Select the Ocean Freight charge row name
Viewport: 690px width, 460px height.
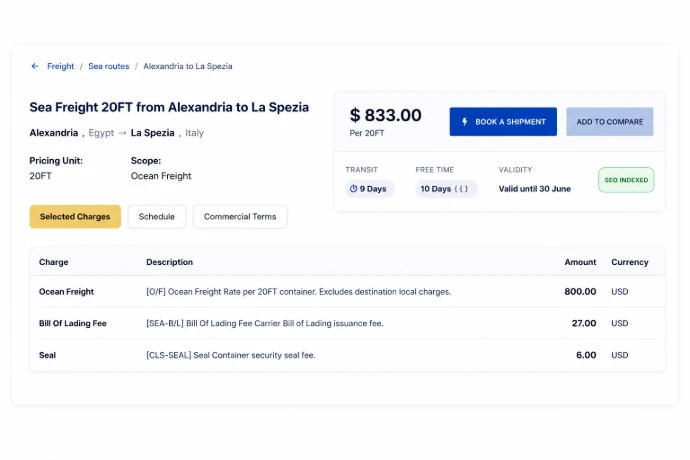click(x=66, y=291)
